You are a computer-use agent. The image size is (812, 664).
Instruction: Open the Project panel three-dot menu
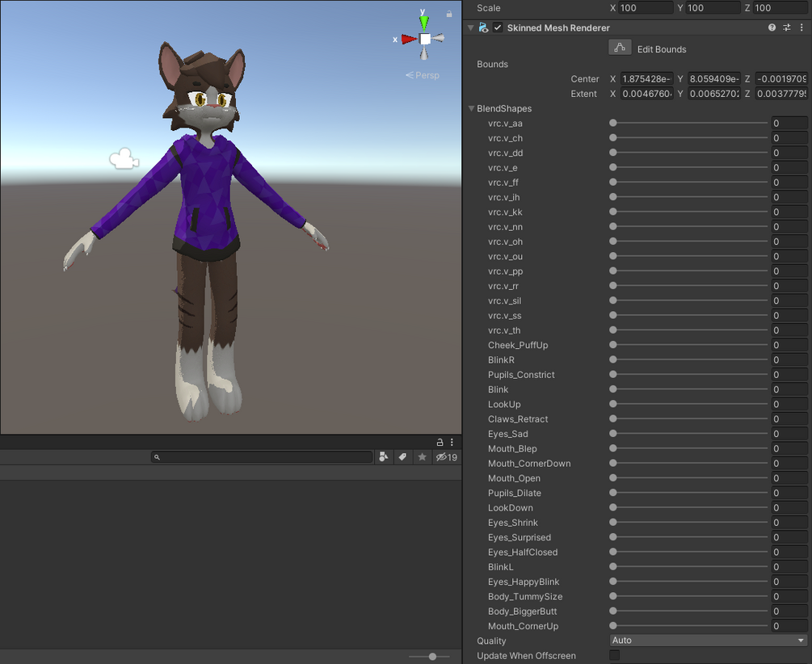pos(452,442)
